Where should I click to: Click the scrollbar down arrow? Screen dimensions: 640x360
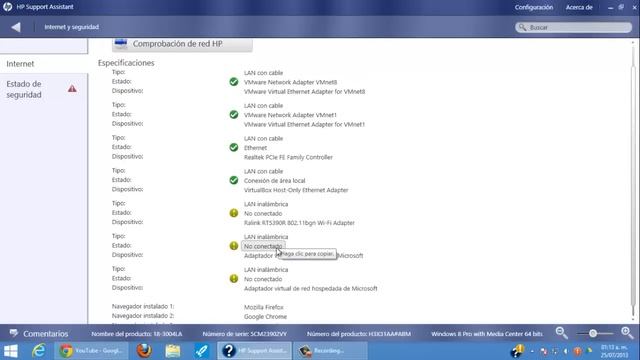(x=633, y=319)
